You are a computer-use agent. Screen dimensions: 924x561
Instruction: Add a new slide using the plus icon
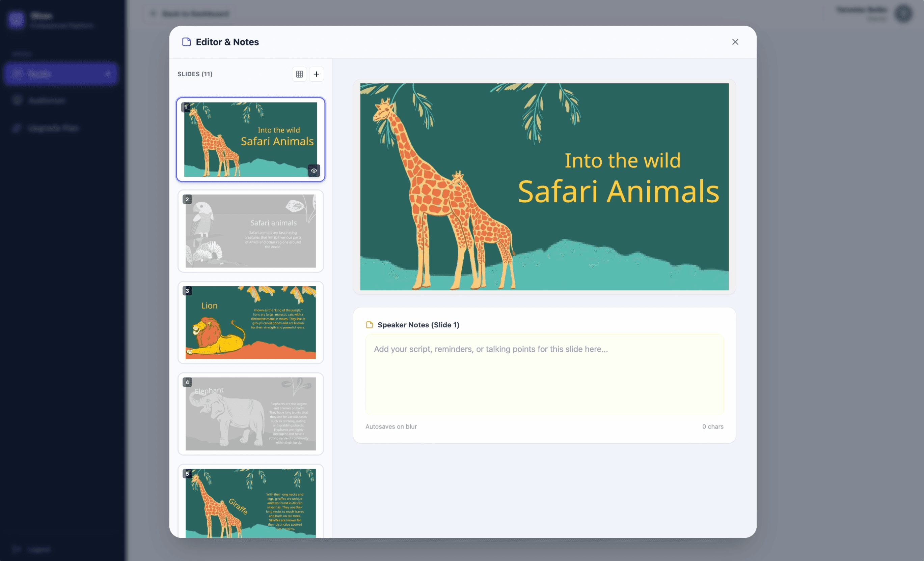point(317,74)
